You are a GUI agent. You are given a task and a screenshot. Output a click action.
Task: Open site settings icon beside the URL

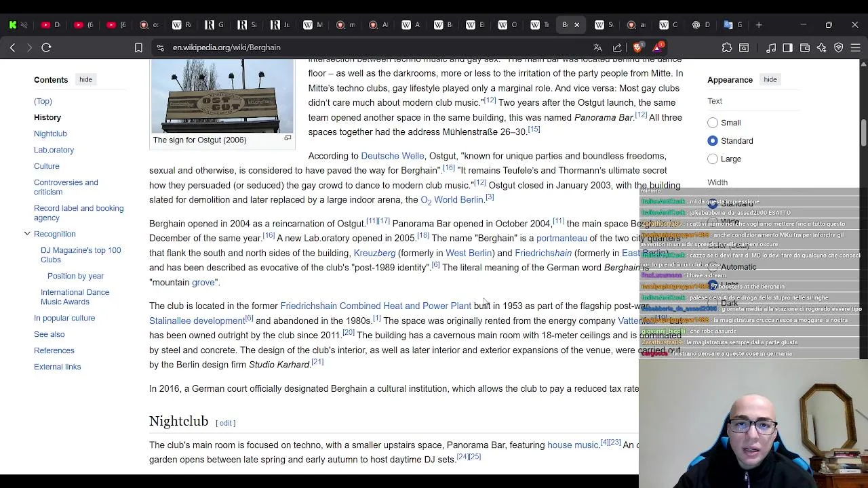tap(160, 47)
